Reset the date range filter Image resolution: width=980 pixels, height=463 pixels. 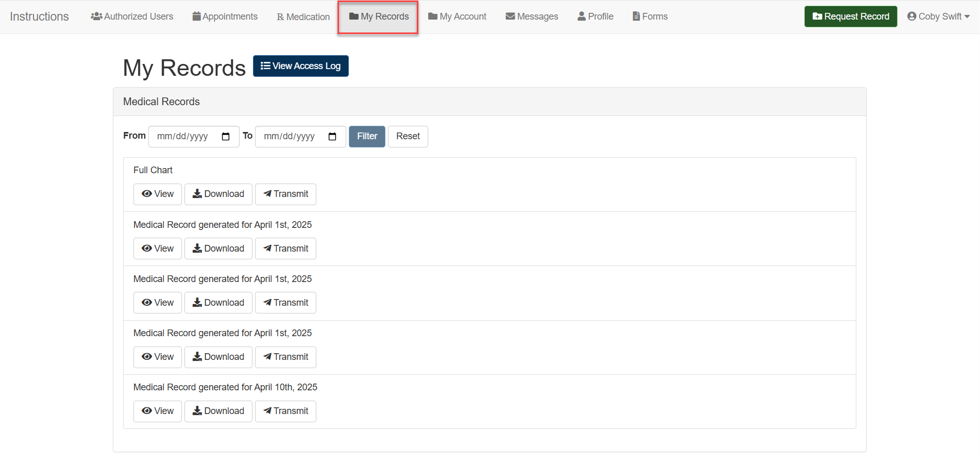point(408,137)
